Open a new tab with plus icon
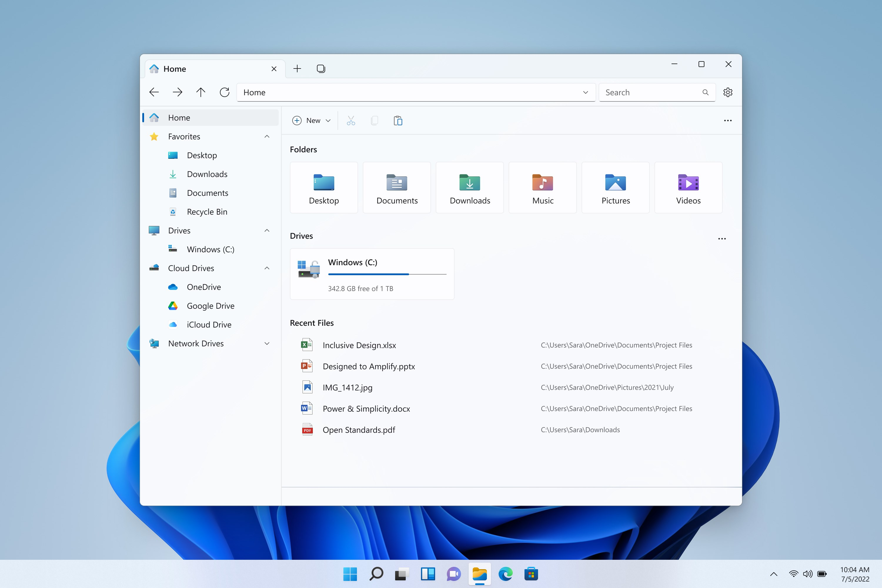882x588 pixels. pos(297,69)
